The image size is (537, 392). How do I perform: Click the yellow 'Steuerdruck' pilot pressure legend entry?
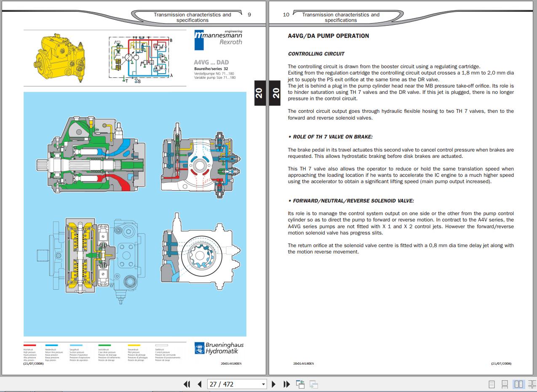point(138,353)
